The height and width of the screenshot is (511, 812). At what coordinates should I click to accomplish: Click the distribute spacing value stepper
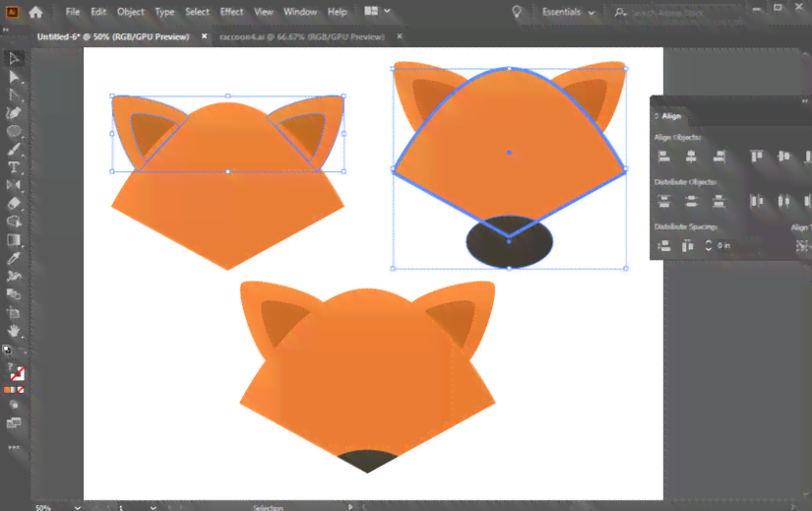pos(709,245)
